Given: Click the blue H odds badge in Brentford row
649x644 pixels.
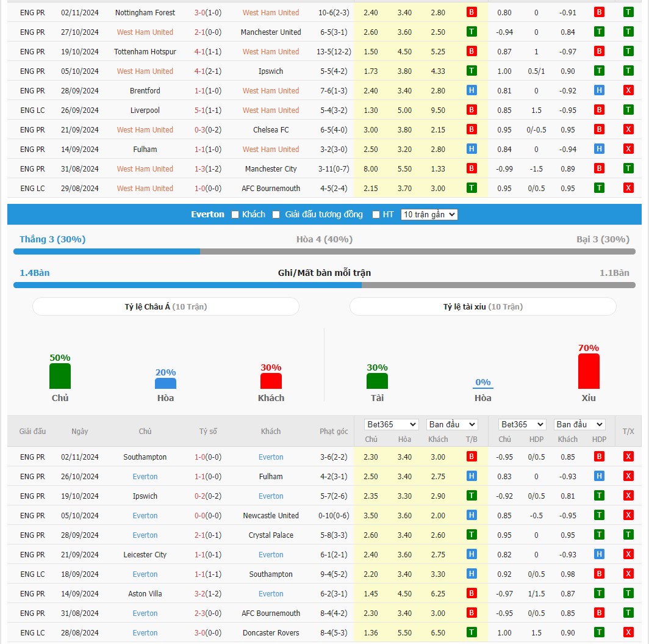Looking at the screenshot, I should pos(472,90).
